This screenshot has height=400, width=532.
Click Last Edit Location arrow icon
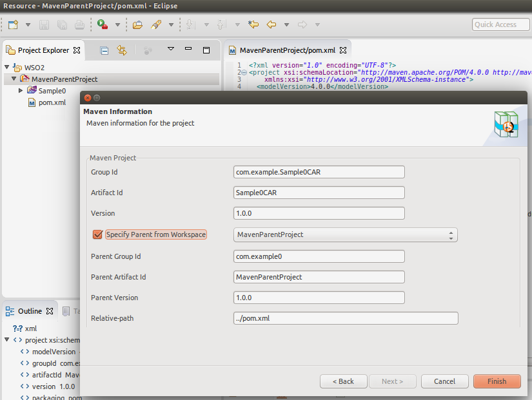tap(253, 25)
